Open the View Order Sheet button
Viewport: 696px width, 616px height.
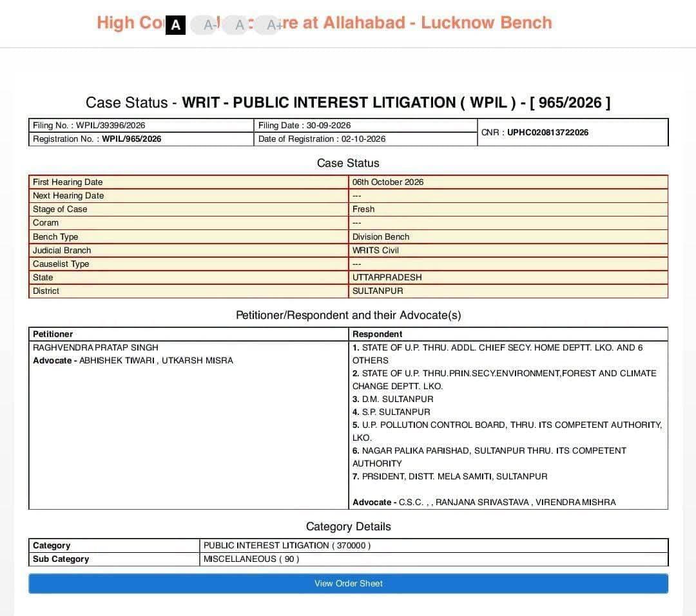click(349, 583)
